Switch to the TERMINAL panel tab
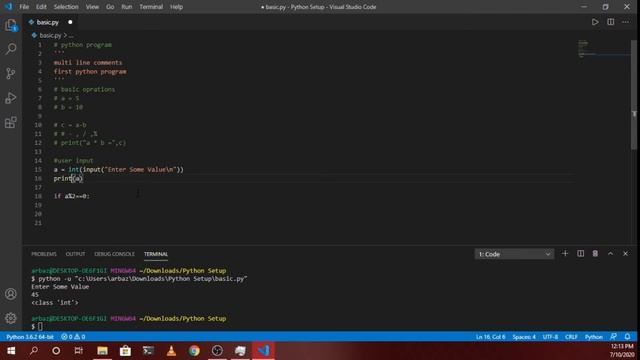Image resolution: width=640 pixels, height=360 pixels. 156,254
